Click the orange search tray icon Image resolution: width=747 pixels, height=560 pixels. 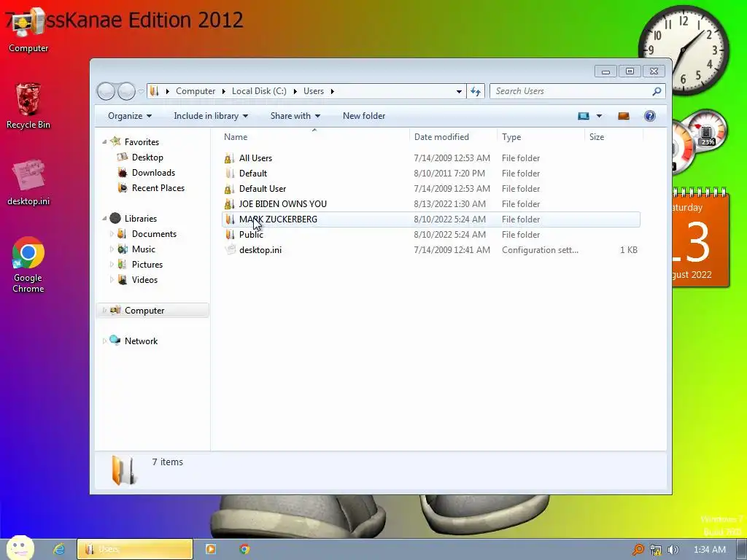click(x=638, y=550)
